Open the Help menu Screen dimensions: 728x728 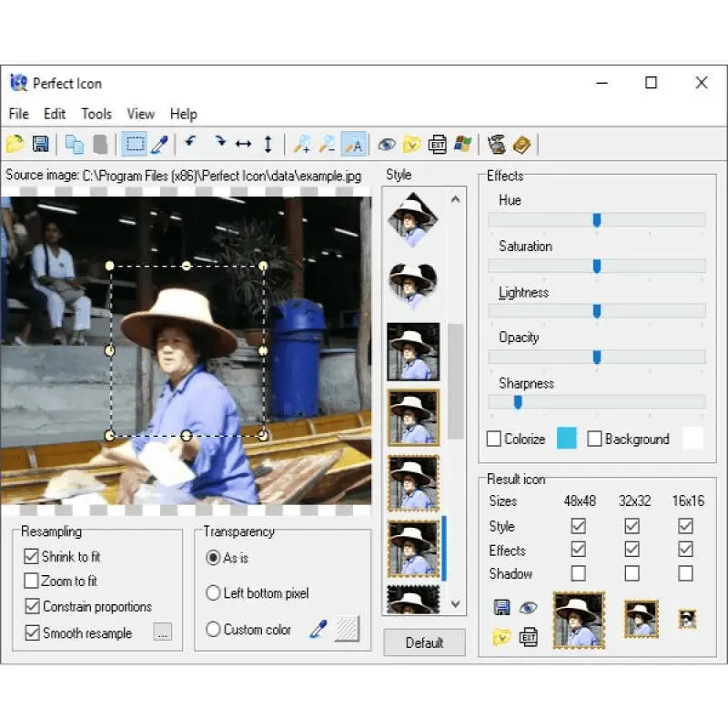coord(184,114)
